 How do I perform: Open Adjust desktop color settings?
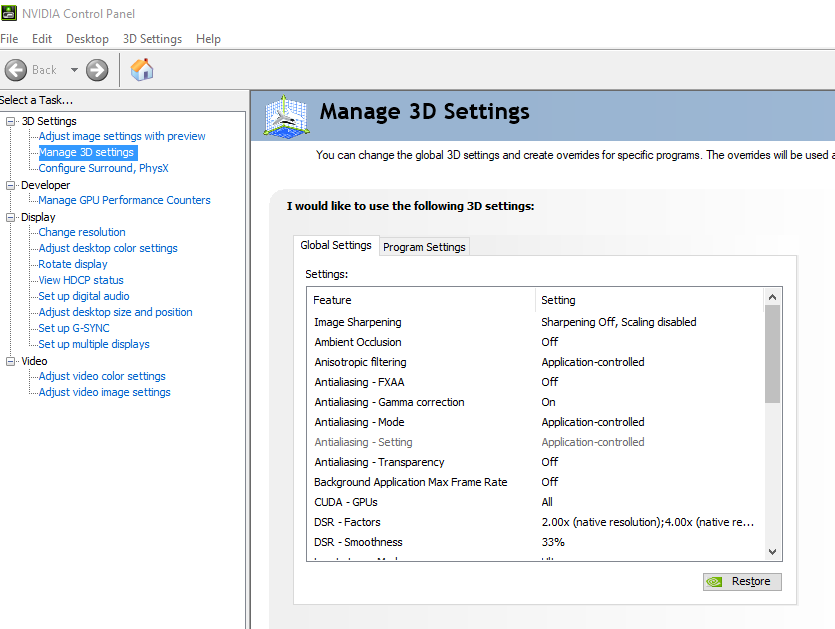(108, 248)
